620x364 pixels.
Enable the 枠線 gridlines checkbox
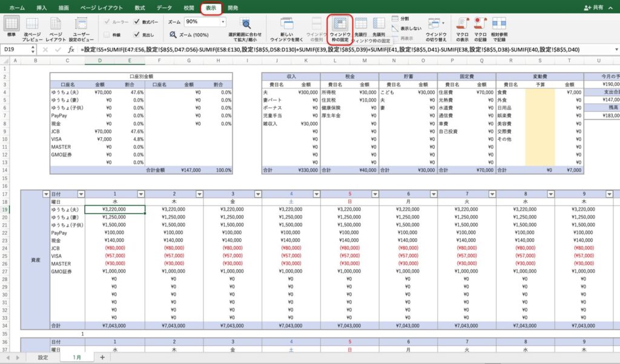[107, 35]
